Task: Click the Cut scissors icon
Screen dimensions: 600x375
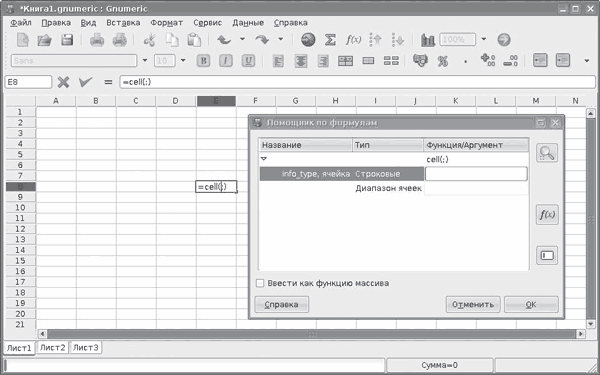Action: pyautogui.click(x=150, y=40)
